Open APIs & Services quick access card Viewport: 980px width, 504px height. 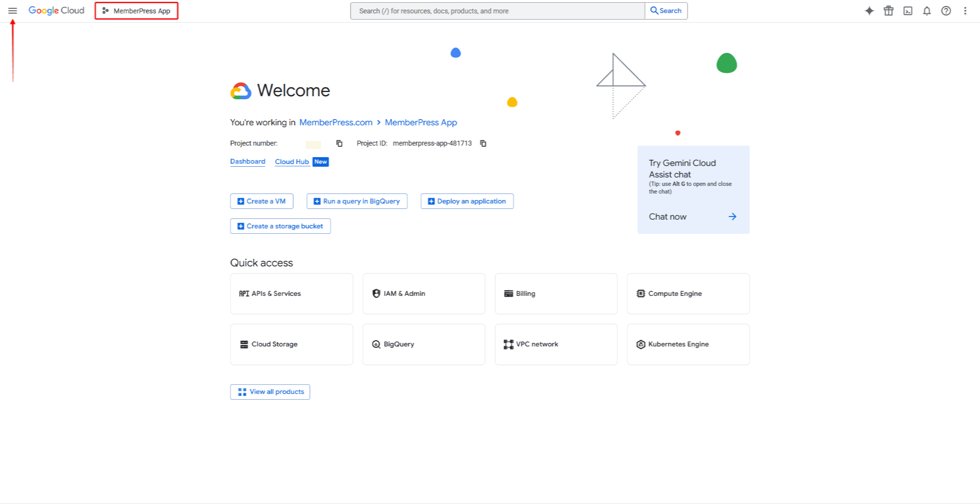pos(291,294)
